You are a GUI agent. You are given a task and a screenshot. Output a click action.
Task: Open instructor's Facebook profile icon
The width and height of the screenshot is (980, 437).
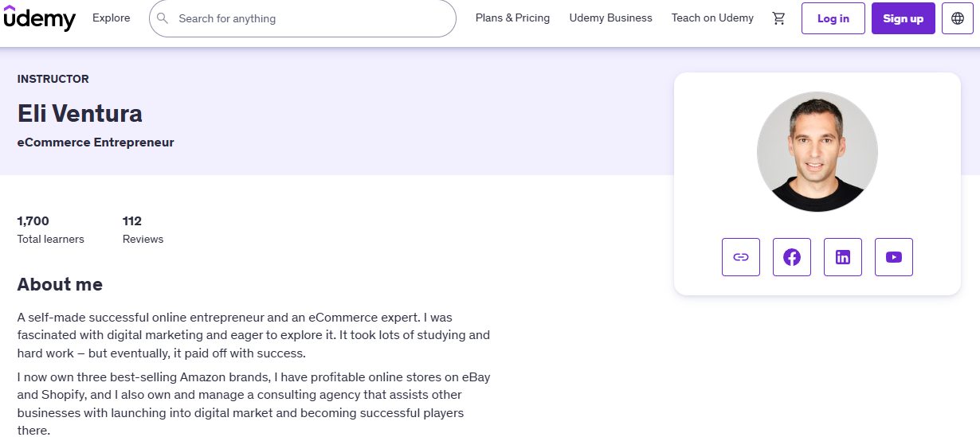[x=792, y=257]
